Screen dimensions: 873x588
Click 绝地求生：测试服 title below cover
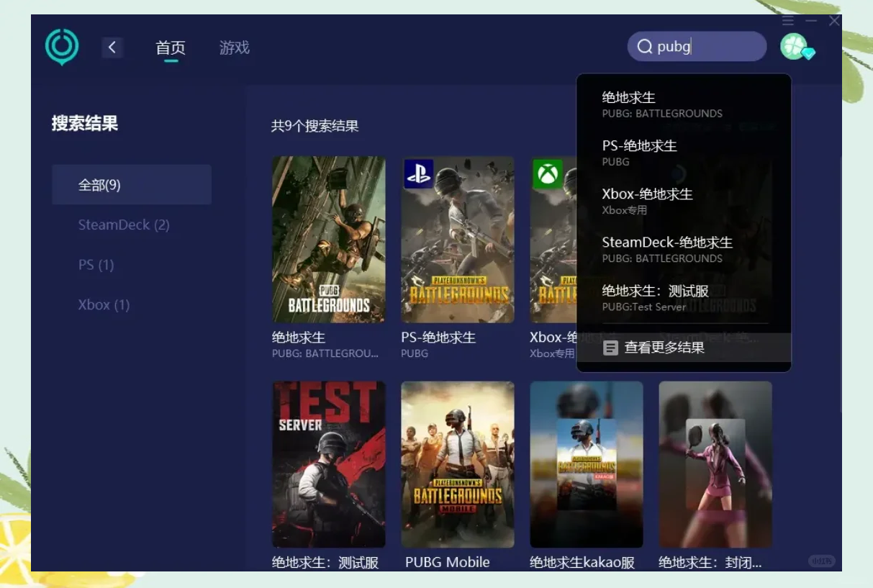click(x=325, y=563)
